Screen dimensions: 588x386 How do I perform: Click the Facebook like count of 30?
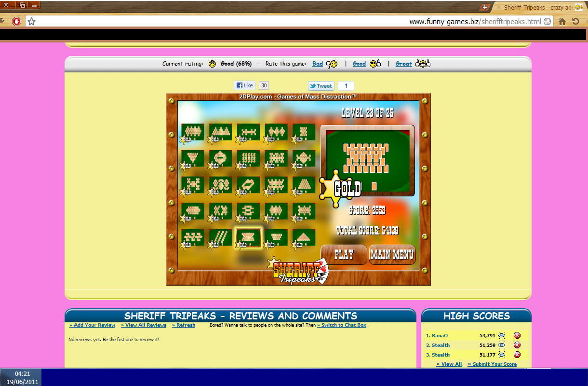tap(264, 85)
